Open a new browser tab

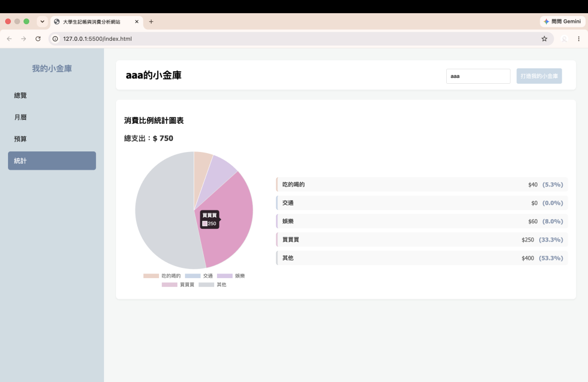click(151, 21)
